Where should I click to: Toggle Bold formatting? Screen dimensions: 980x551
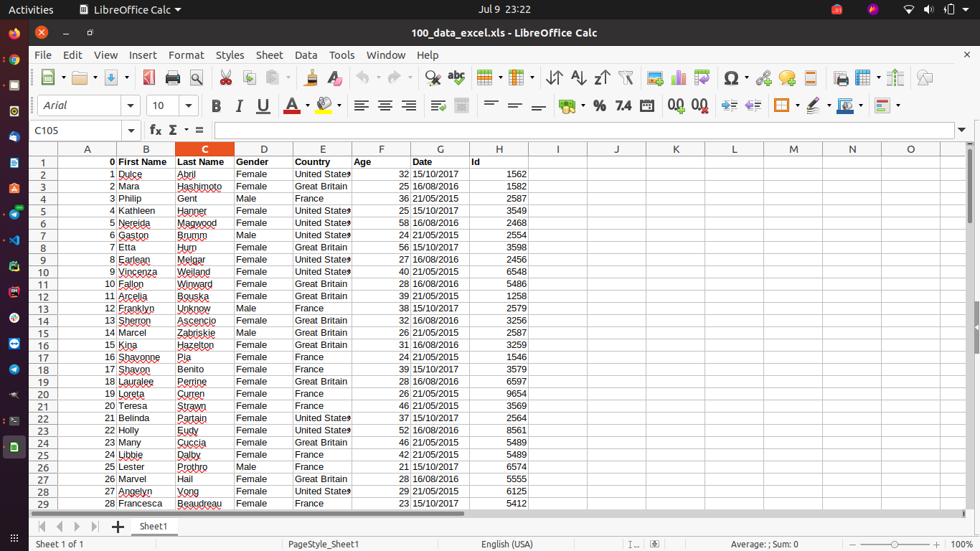coord(216,105)
